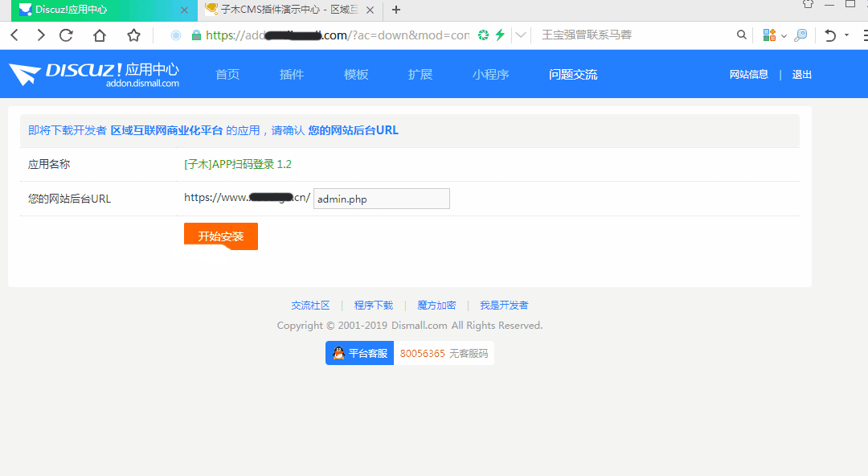Image resolution: width=868 pixels, height=476 pixels.
Task: Bookmark this page with star icon
Action: [133, 35]
